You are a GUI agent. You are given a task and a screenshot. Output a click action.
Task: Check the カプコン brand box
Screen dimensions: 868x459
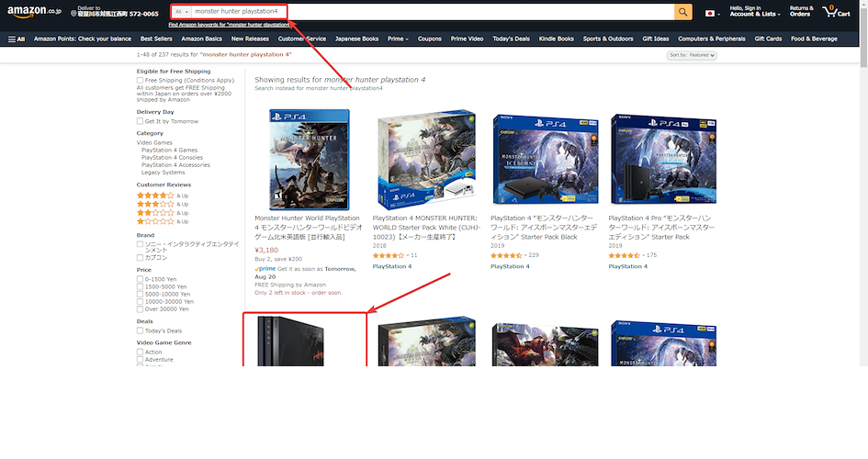[x=140, y=258]
